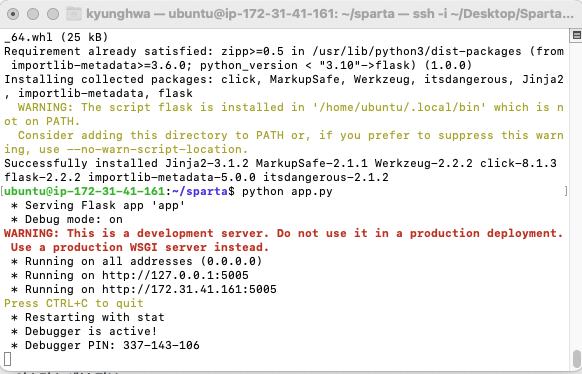Click the terminal cursor block

(x=7, y=359)
